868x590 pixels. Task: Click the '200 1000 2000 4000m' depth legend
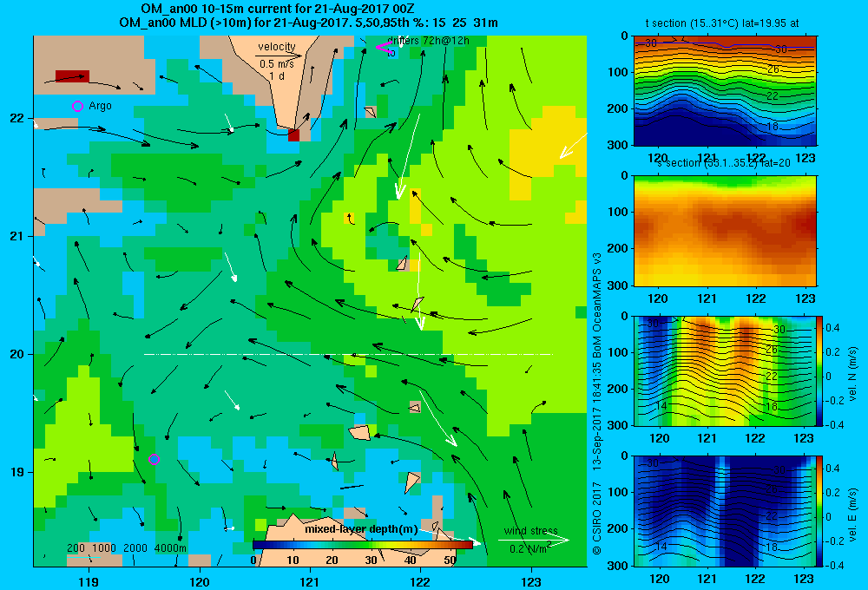[x=127, y=548]
